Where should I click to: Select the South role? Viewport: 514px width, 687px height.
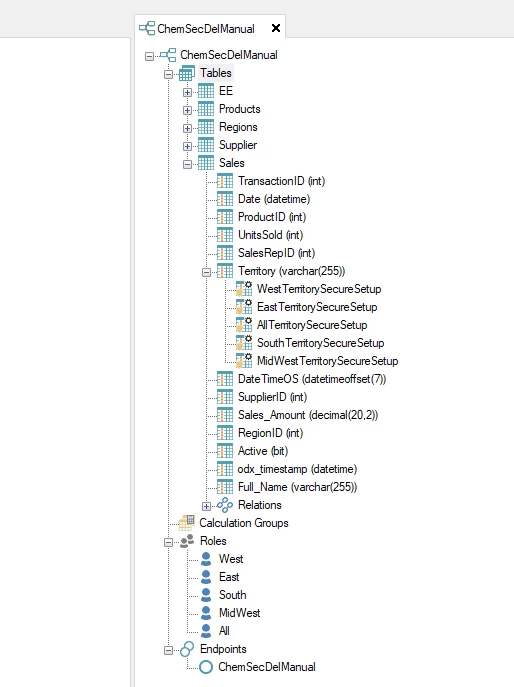[232, 595]
